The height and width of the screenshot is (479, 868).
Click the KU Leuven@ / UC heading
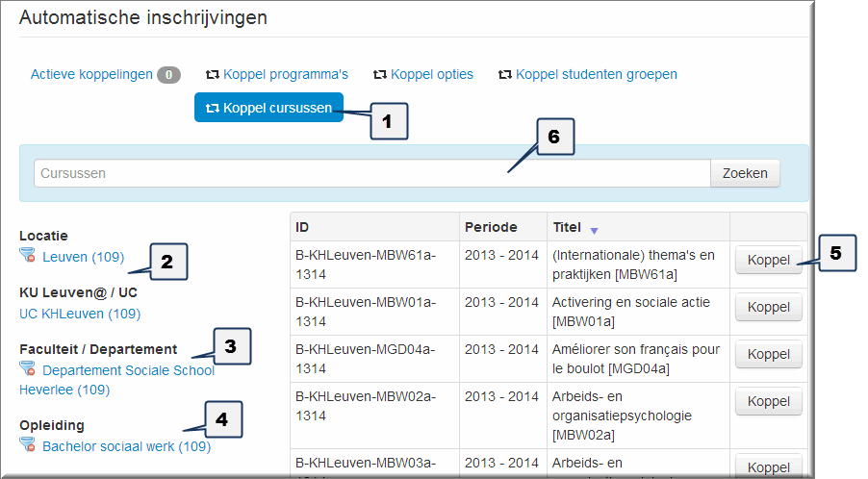pos(78,292)
